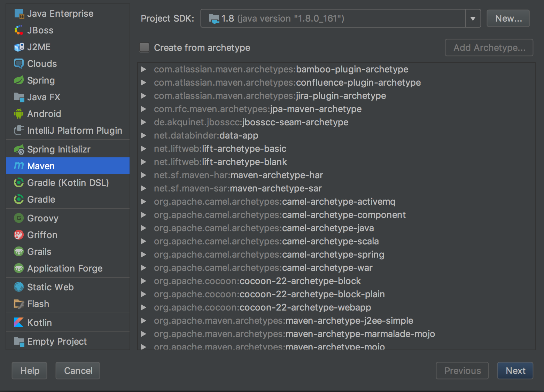
Task: Click the Flash folder icon
Action: 19,304
